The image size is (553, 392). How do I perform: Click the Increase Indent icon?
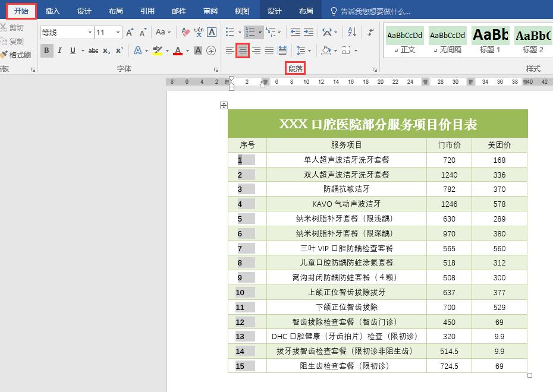coord(308,31)
